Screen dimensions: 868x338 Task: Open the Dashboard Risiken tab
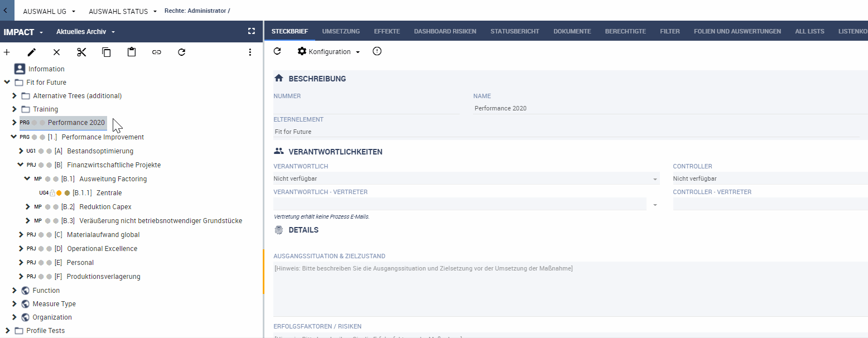coord(445,31)
